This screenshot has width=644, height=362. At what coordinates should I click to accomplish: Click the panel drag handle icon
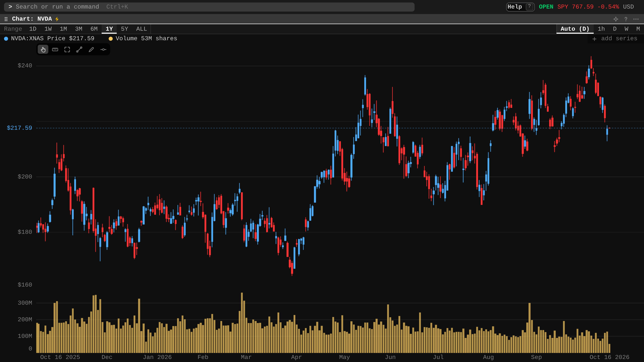click(x=6, y=19)
